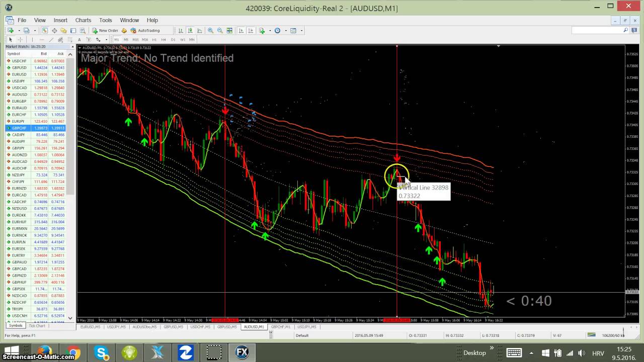Select the trendline drawing tool
Viewport: 644px width, 362px height.
[x=51, y=40]
